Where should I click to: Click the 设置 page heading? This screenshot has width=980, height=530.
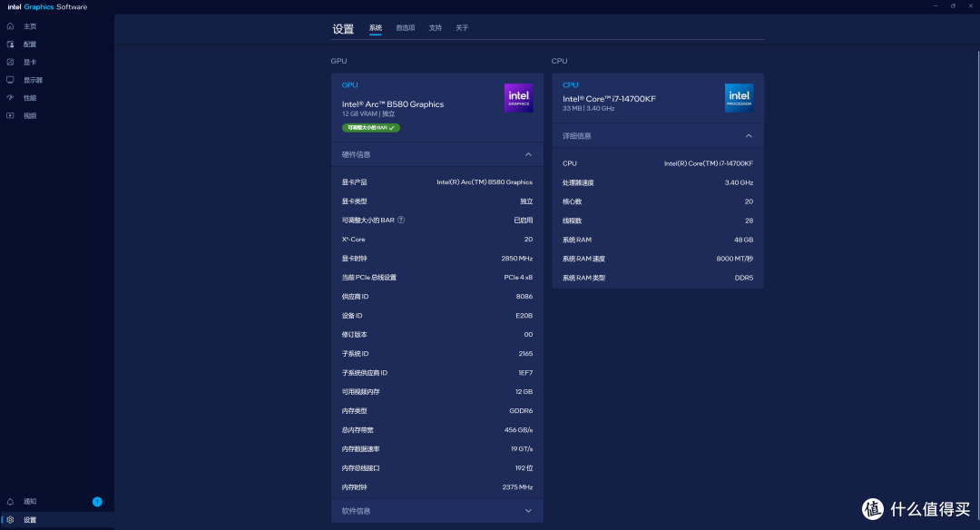[x=343, y=29]
